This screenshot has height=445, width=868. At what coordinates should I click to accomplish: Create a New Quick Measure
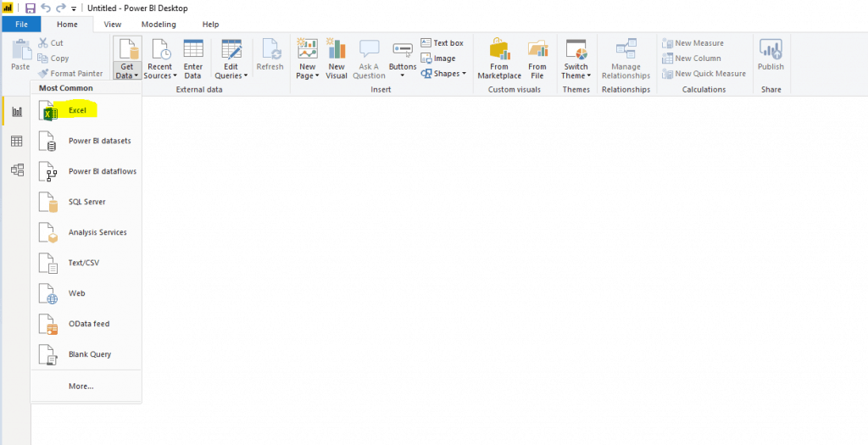tap(704, 74)
